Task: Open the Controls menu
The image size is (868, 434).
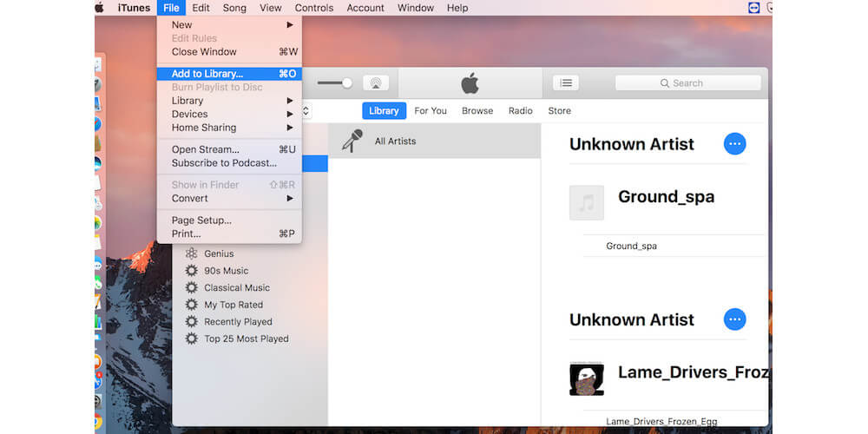Action: tap(314, 8)
